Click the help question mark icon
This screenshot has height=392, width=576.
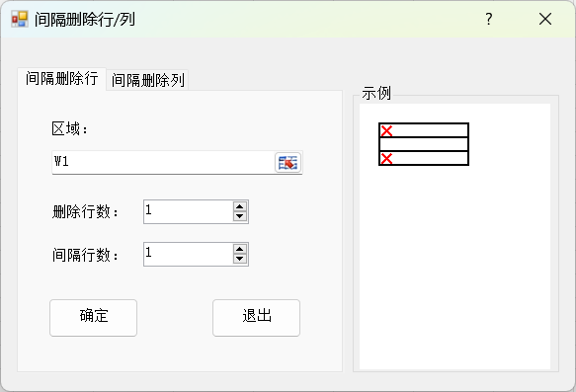(x=489, y=19)
